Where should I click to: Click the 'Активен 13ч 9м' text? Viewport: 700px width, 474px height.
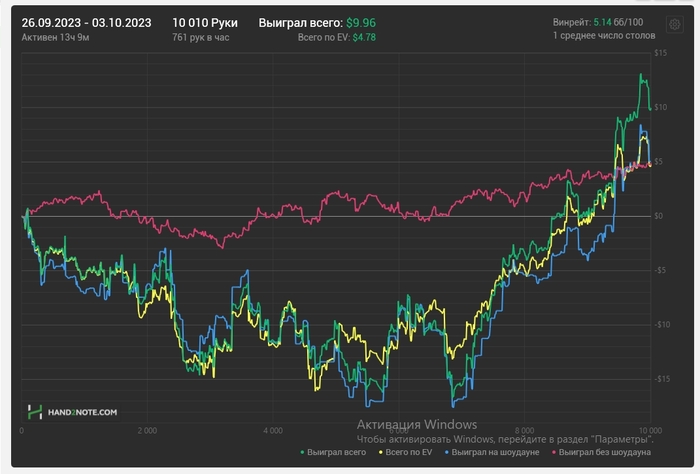(x=55, y=37)
